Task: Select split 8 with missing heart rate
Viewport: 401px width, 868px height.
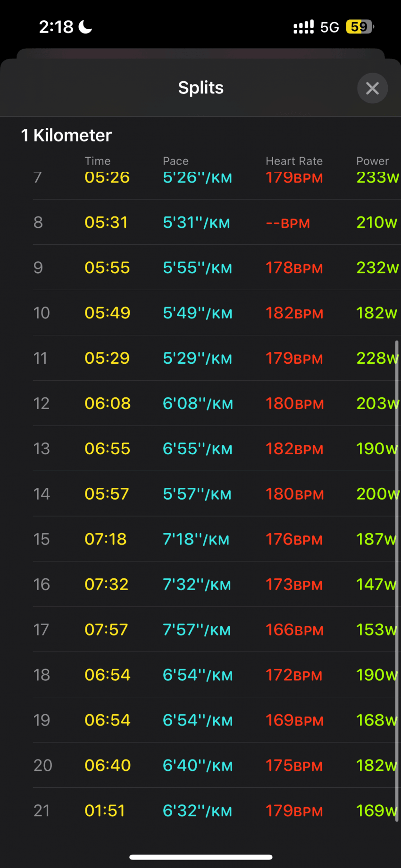Action: click(x=217, y=222)
